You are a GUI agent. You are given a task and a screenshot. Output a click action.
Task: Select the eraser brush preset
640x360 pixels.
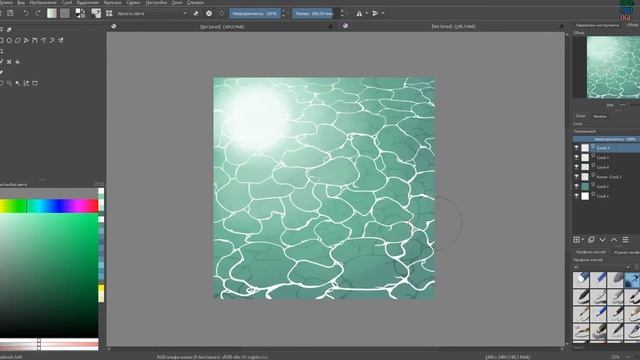coord(581,280)
